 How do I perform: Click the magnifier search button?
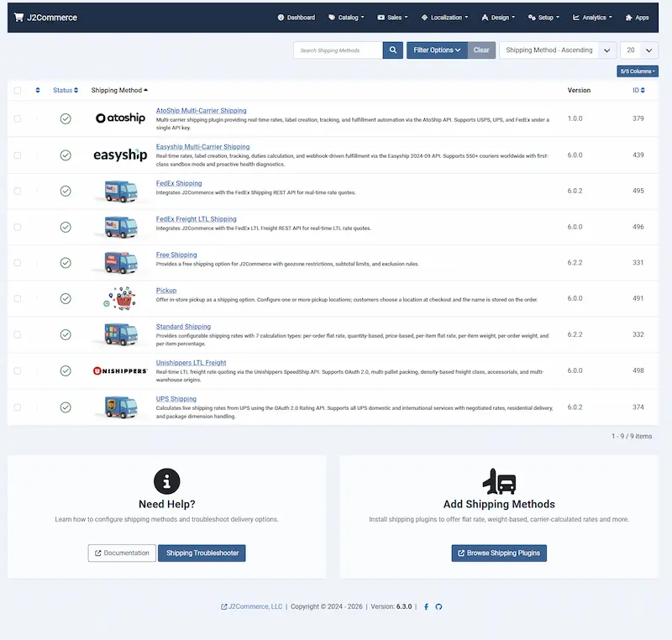[x=392, y=50]
